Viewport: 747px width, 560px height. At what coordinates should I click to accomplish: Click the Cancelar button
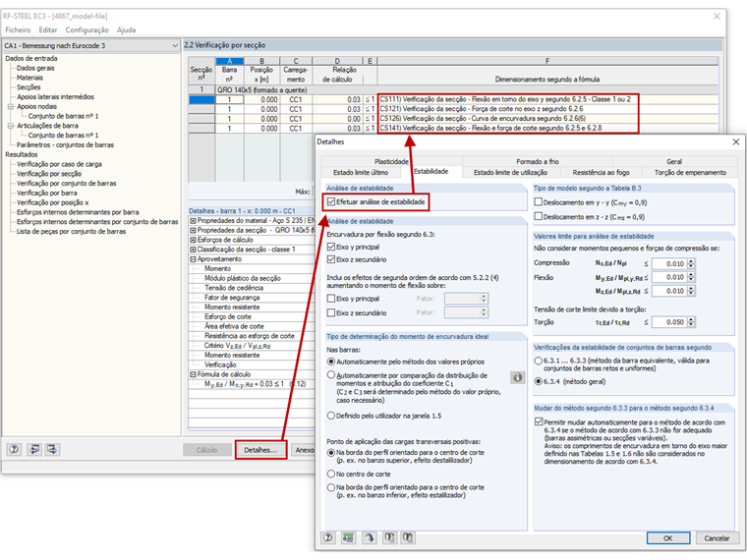[x=717, y=538]
